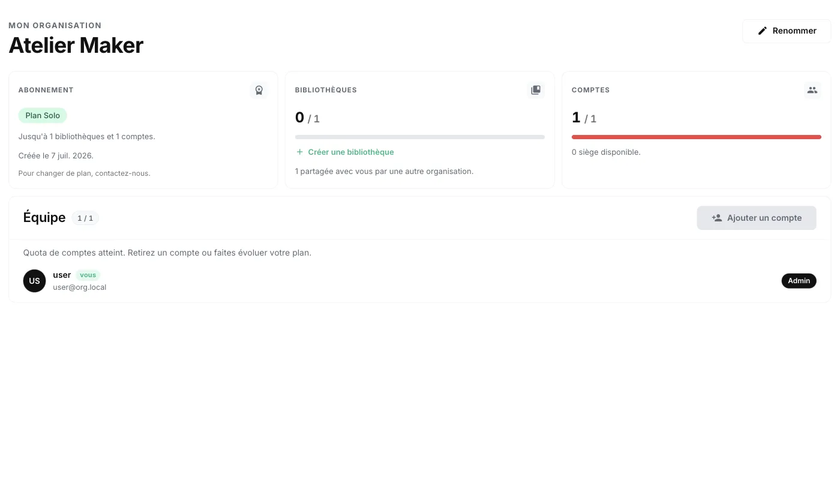Image resolution: width=840 pixels, height=504 pixels.
Task: Click the red Comptes quota progress bar
Action: point(697,137)
